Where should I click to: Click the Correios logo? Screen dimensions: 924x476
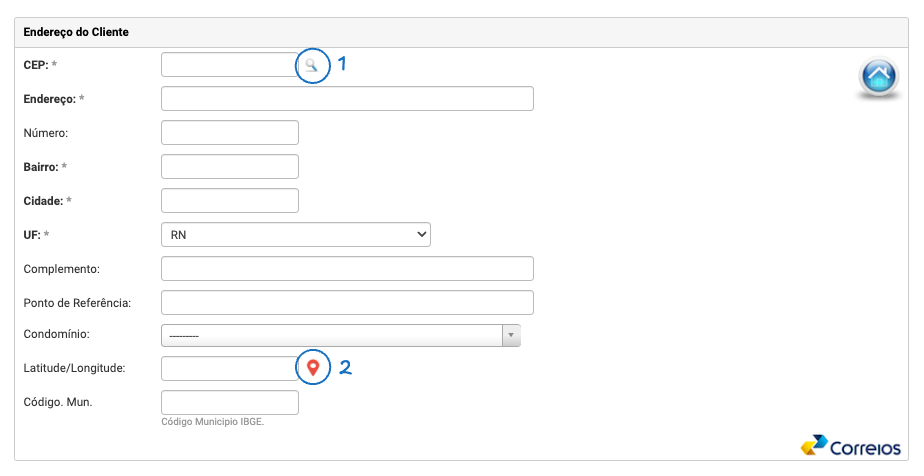pos(851,448)
